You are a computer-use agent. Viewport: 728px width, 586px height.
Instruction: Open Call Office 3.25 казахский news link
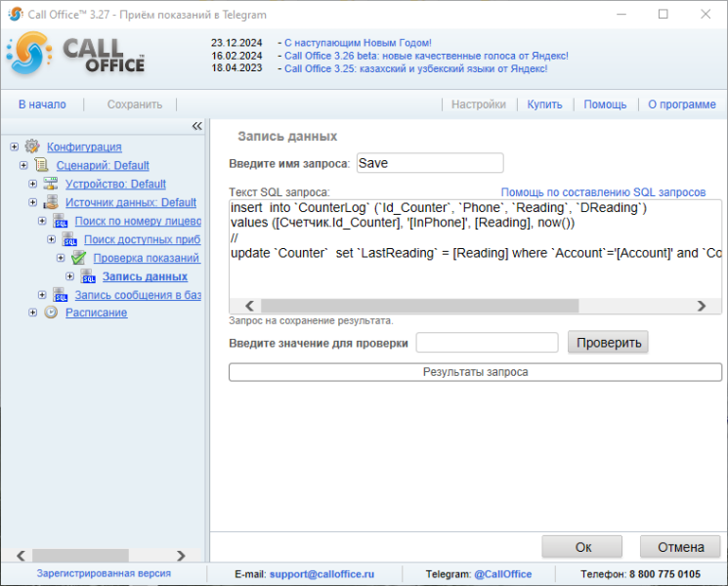[416, 68]
